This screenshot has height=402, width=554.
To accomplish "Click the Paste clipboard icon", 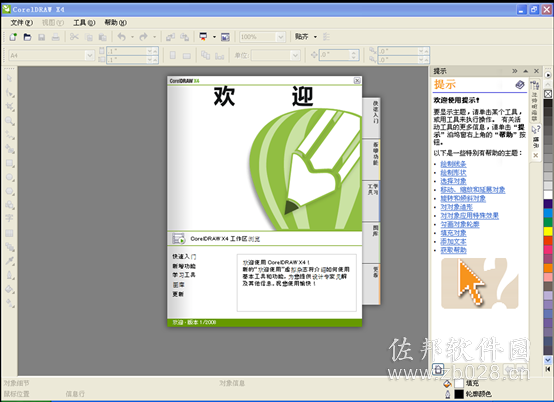I will pyautogui.click(x=102, y=37).
